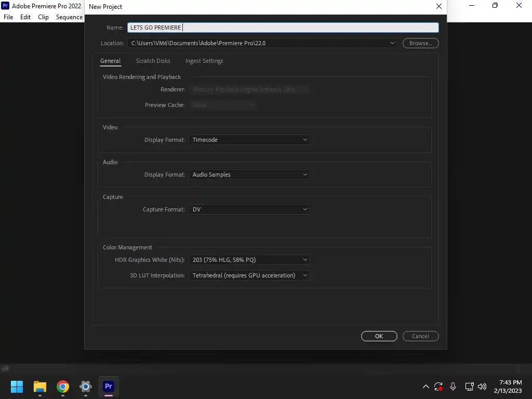Click the sync update tray icon
The height and width of the screenshot is (399, 532).
[x=438, y=387]
